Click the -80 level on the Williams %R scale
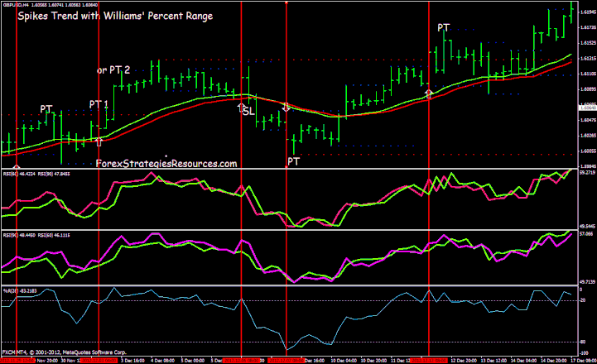Image resolution: width=597 pixels, height=364 pixels. pos(583,342)
